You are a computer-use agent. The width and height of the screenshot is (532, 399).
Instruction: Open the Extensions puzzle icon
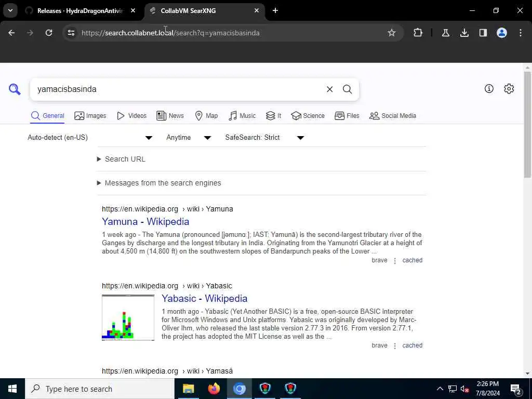tap(418, 33)
